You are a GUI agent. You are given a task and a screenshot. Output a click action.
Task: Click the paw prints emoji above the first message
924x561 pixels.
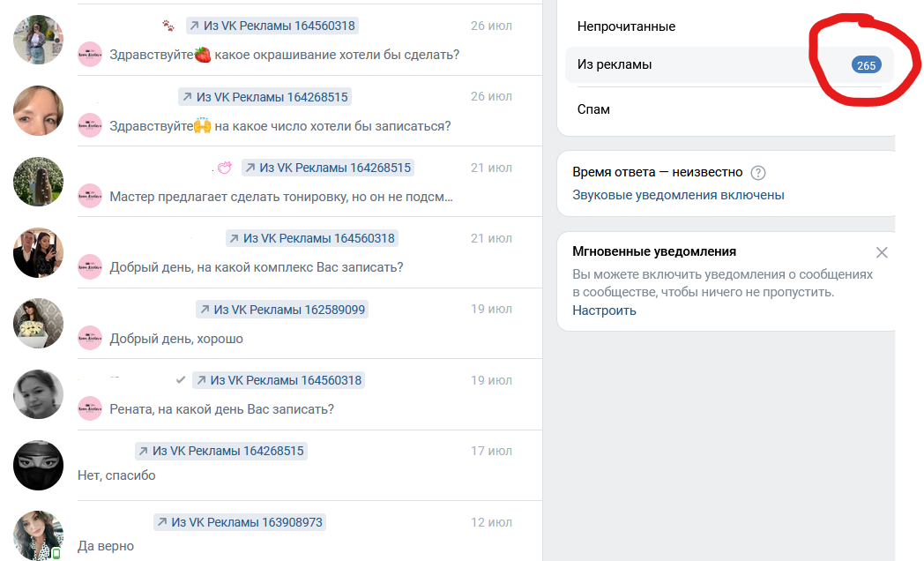(168, 26)
